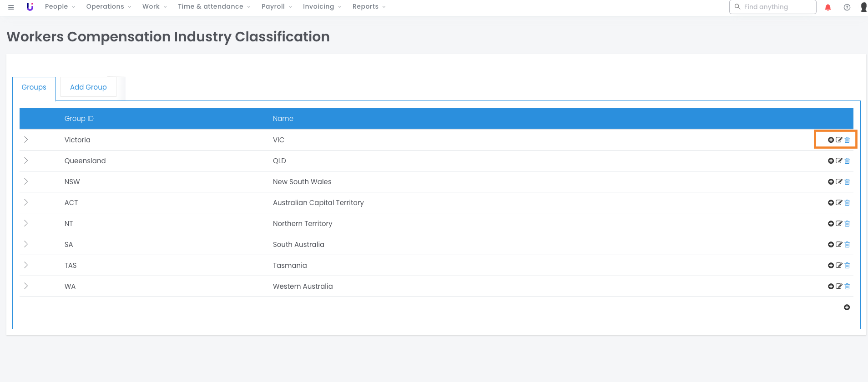
Task: Open the People menu
Action: [60, 7]
